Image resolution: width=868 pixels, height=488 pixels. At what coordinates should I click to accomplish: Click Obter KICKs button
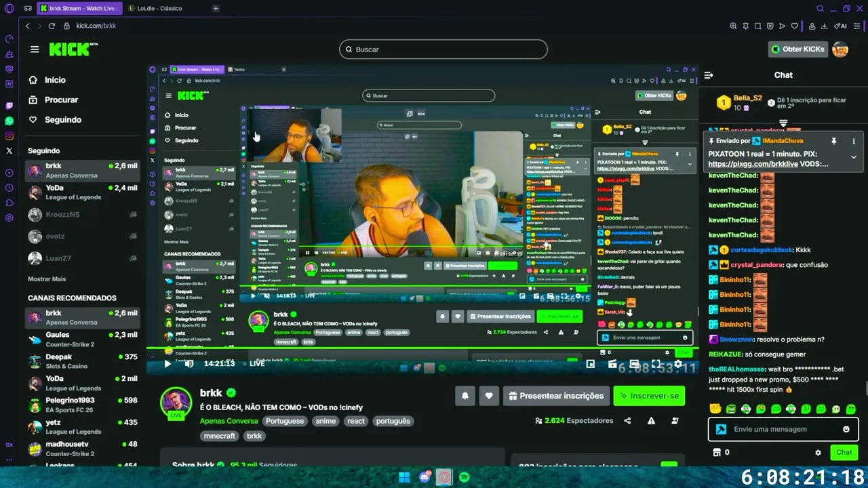(798, 49)
